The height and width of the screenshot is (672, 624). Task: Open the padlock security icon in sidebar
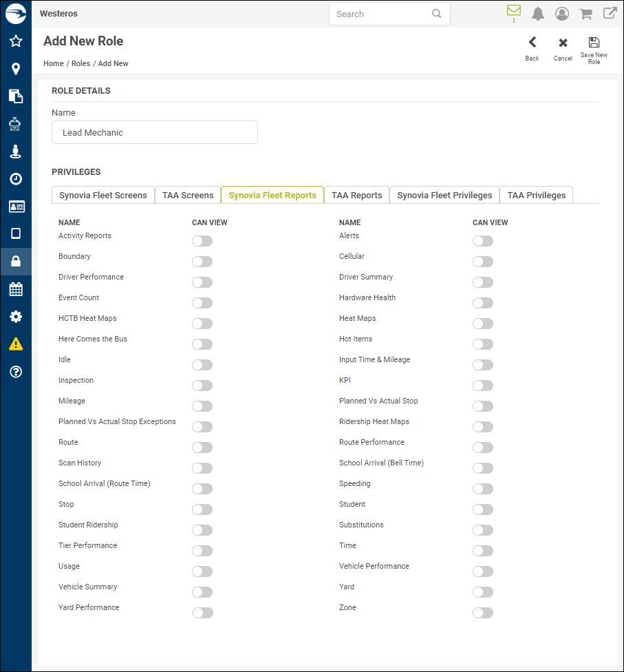16,262
